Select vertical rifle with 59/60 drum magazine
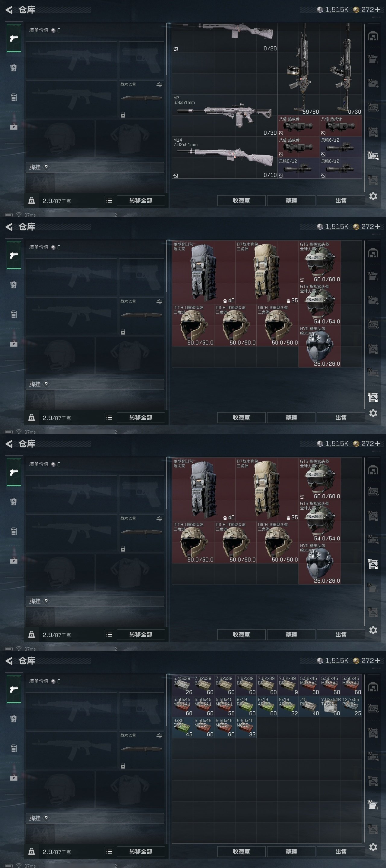The height and width of the screenshot is (868, 386). tap(299, 69)
